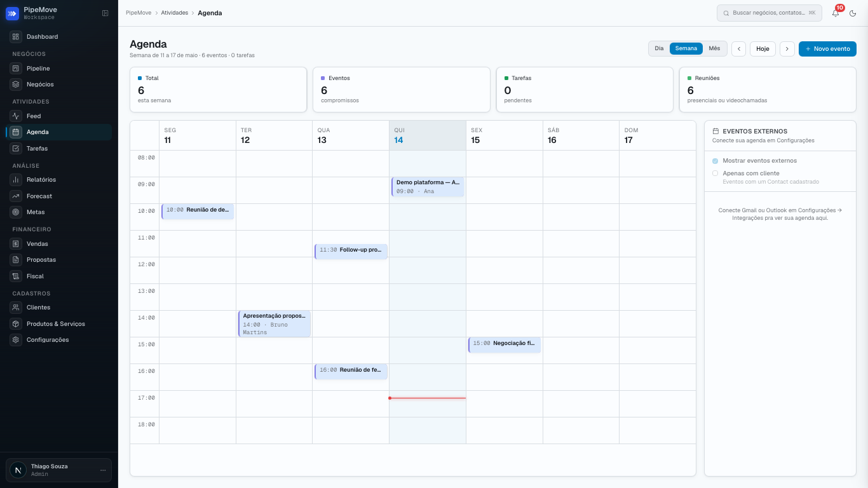
Task: Click the Forecast trend icon
Action: tap(16, 196)
